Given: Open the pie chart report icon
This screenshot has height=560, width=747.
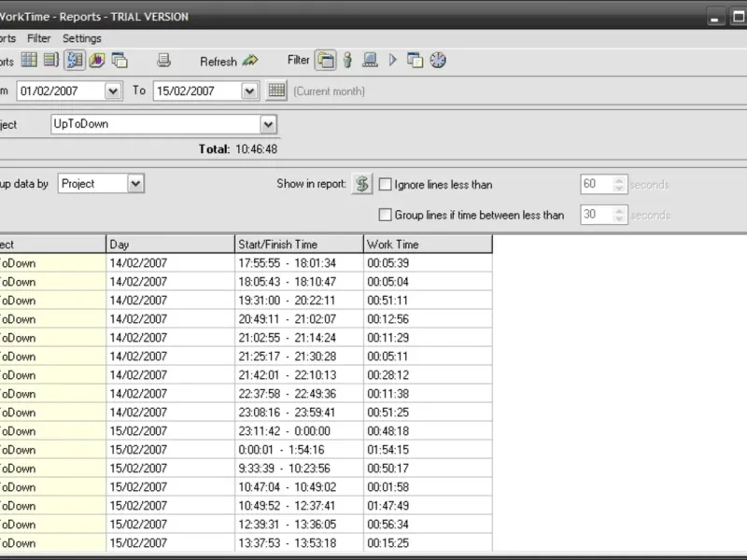Looking at the screenshot, I should 97,60.
